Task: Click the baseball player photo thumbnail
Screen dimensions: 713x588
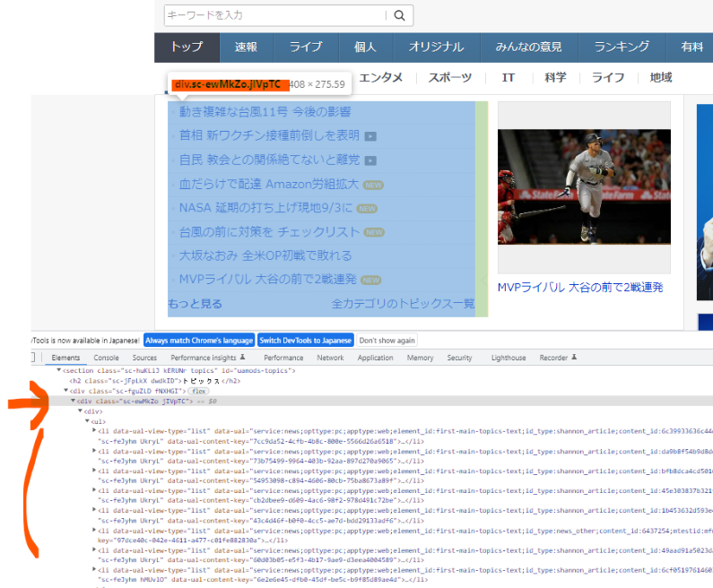Action: click(x=584, y=186)
